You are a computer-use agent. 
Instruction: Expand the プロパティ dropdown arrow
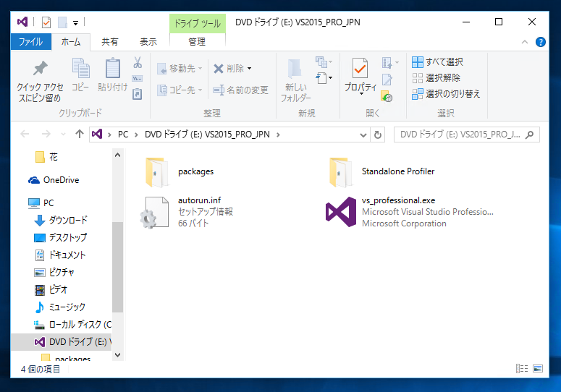pyautogui.click(x=361, y=93)
